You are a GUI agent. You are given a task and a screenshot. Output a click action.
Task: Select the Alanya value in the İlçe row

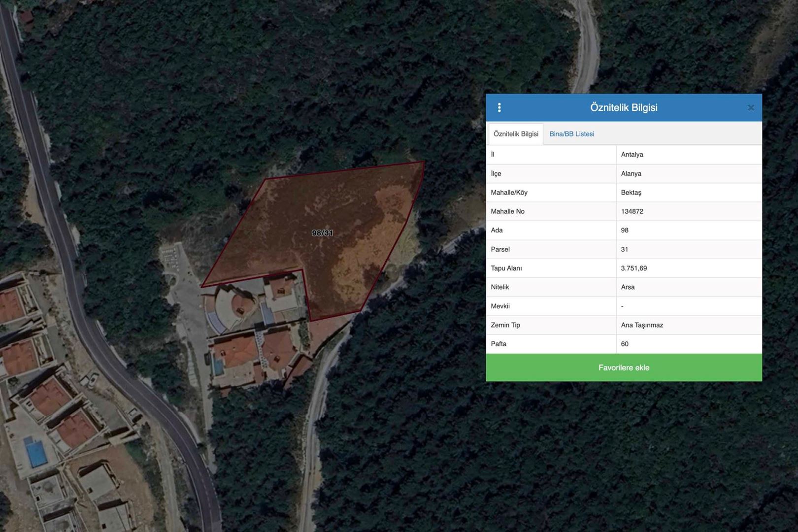point(631,174)
